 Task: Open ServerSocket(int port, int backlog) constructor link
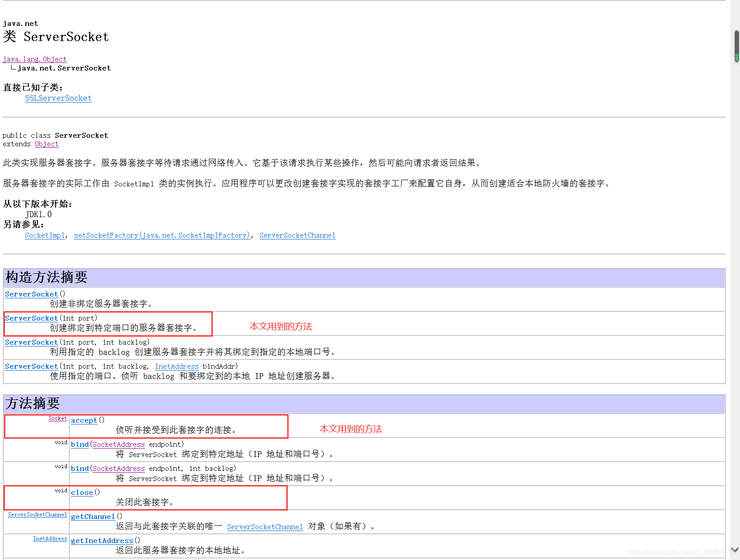pos(32,342)
